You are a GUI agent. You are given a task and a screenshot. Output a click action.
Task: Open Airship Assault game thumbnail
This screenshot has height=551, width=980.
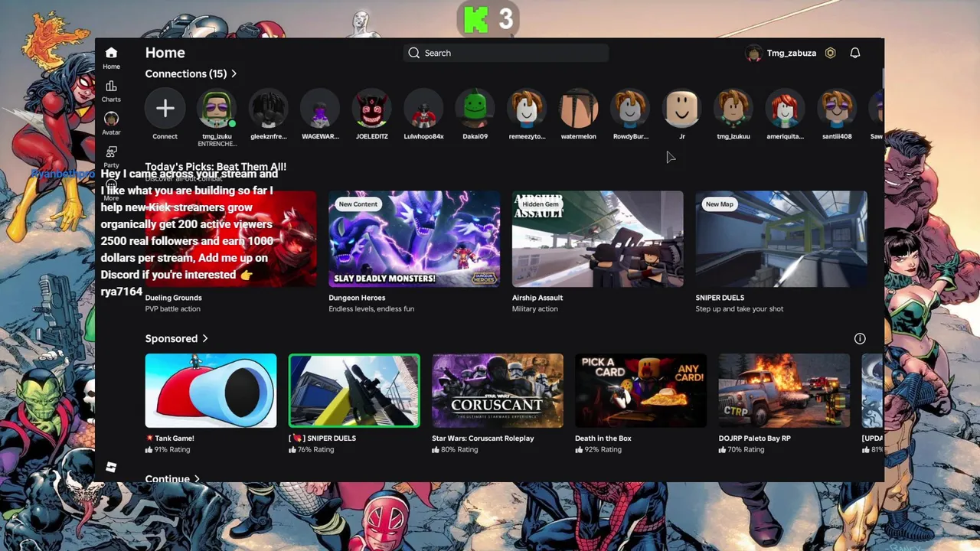(x=598, y=239)
